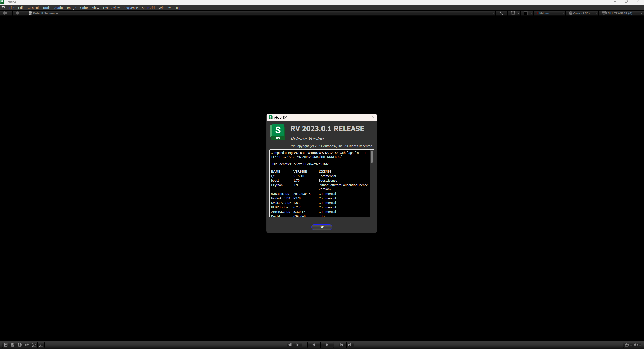
Task: Click the frame view rectangle icon
Action: [x=513, y=13]
